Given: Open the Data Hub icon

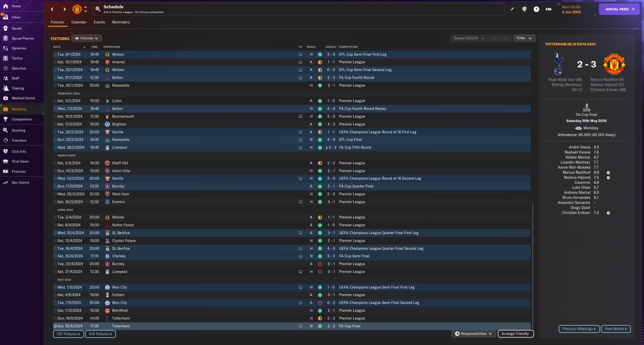Looking at the screenshot, I should coord(6,68).
